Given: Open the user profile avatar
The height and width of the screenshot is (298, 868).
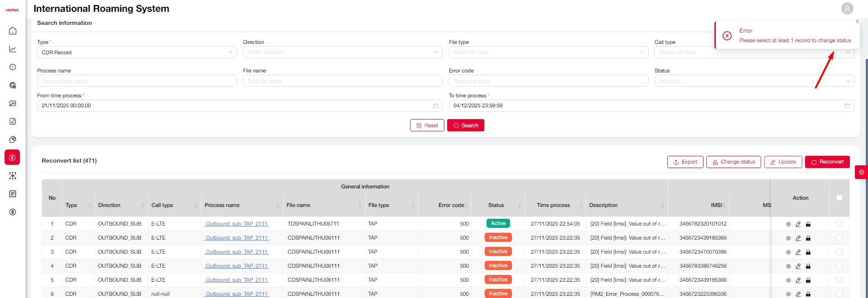Looking at the screenshot, I should 847,9.
